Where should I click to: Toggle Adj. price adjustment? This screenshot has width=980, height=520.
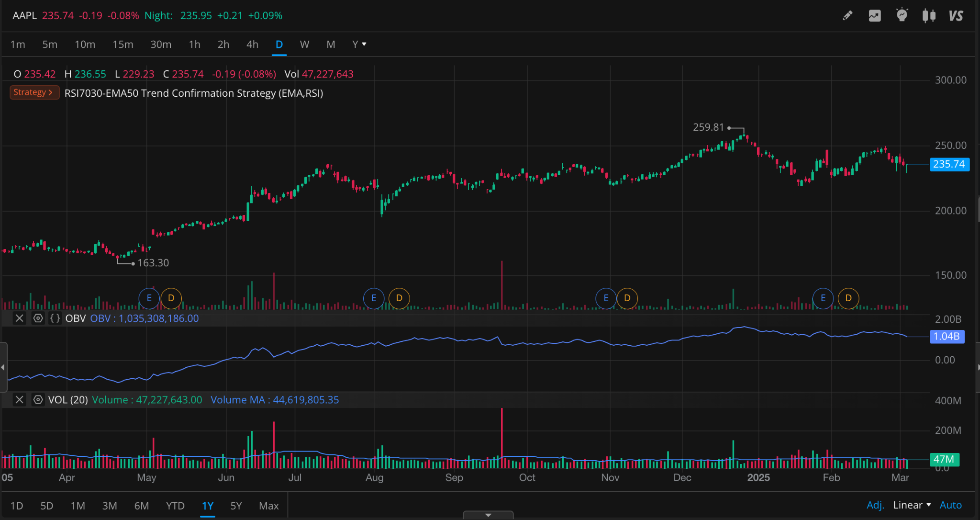[875, 505]
